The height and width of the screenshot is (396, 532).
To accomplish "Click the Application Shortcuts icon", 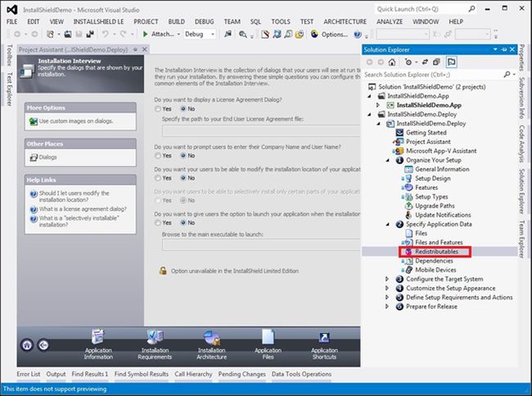I will (x=324, y=336).
